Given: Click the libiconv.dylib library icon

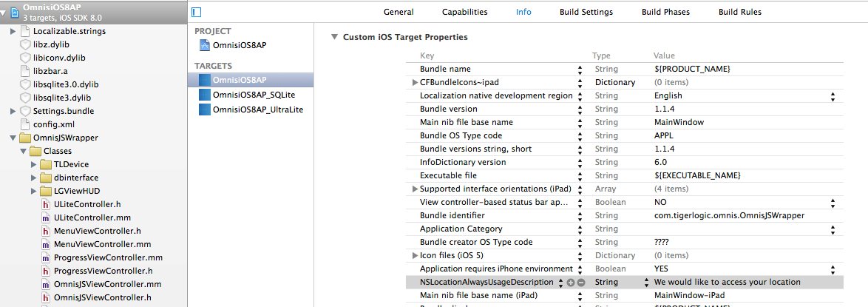Looking at the screenshot, I should tap(25, 58).
